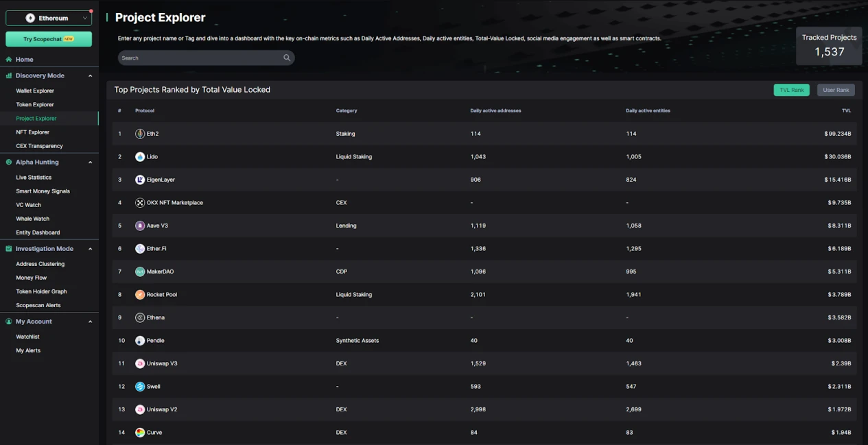
Task: Open the Ethereum network dropdown
Action: tap(49, 18)
